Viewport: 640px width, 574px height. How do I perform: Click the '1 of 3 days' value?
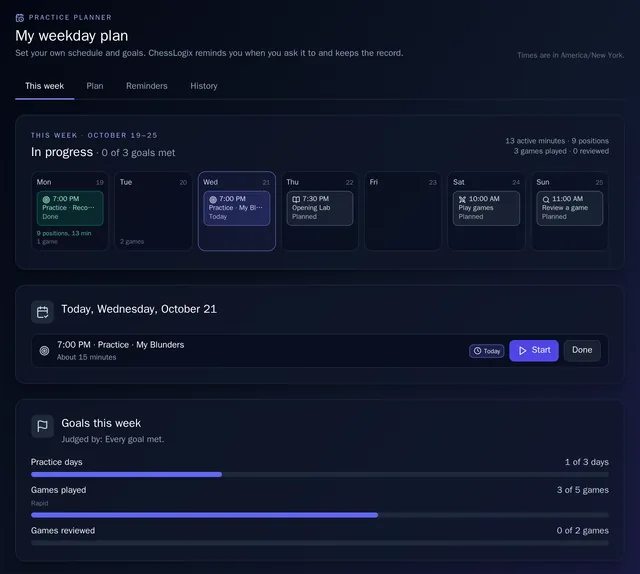pos(587,462)
